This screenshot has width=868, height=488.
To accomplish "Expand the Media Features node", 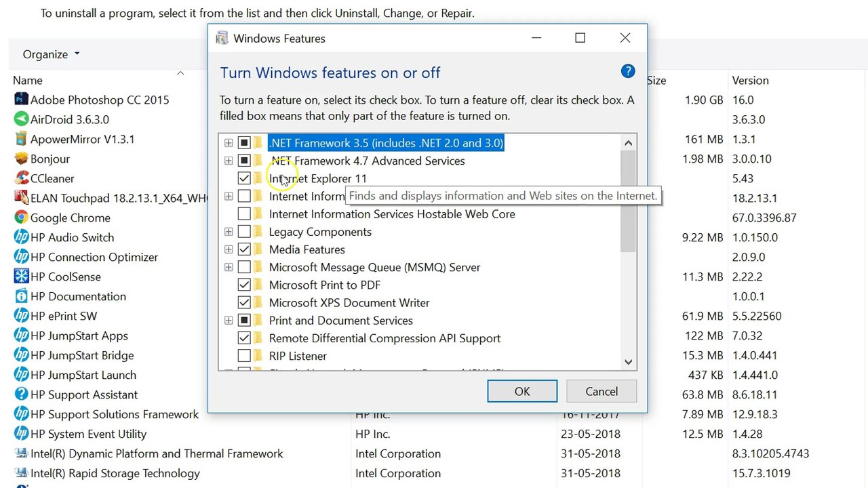I will point(229,249).
